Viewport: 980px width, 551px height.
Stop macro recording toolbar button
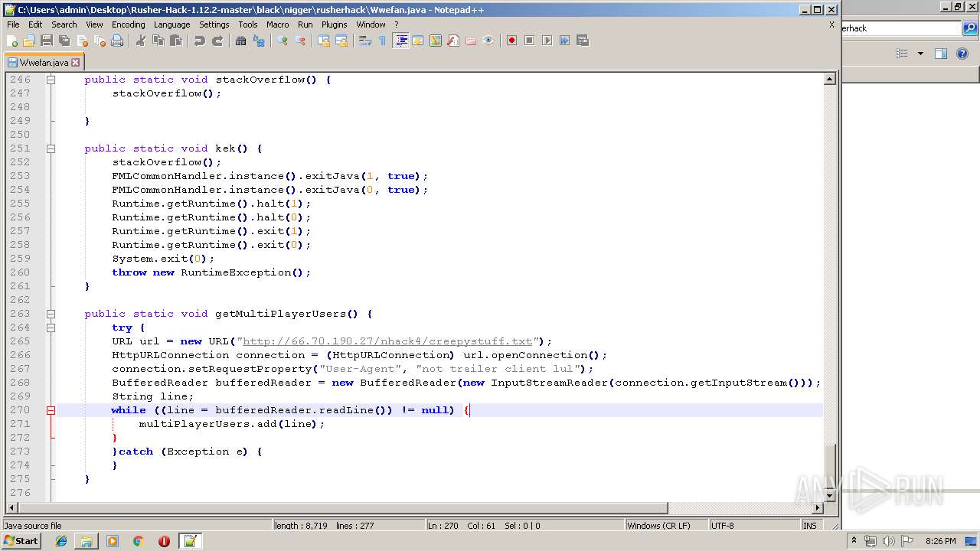[x=529, y=41]
